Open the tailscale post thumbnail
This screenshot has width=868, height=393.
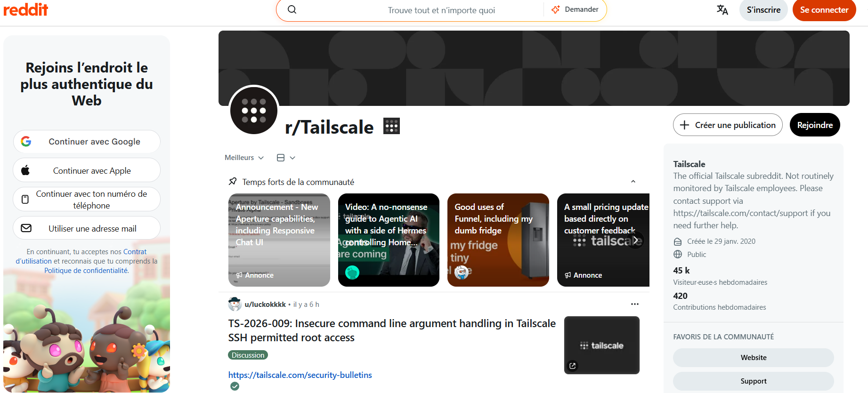pos(602,345)
